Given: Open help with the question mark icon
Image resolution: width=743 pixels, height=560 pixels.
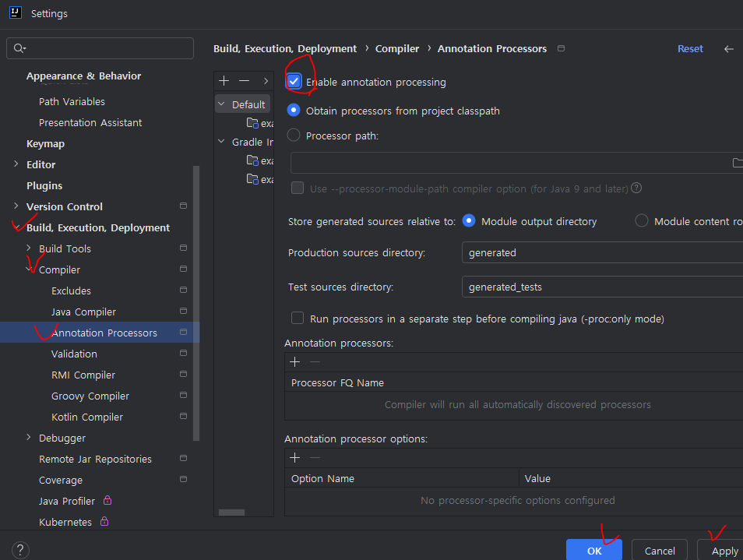Looking at the screenshot, I should point(20,550).
